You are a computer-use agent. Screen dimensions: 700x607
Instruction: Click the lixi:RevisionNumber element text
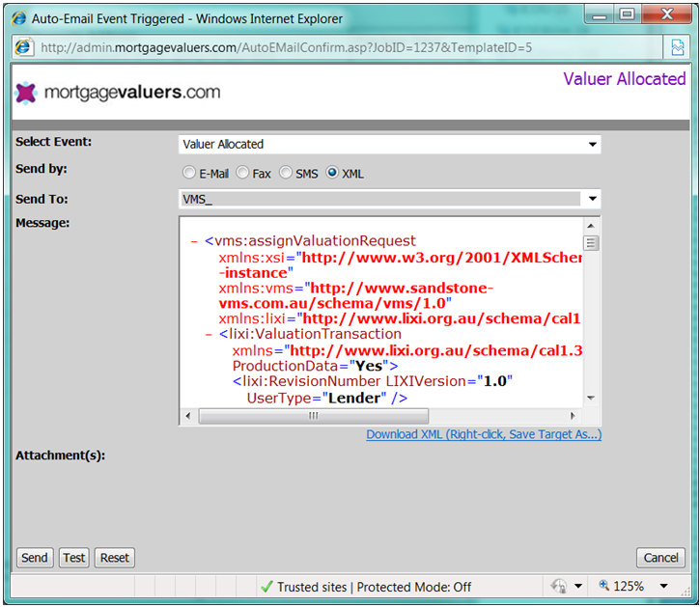tap(306, 381)
